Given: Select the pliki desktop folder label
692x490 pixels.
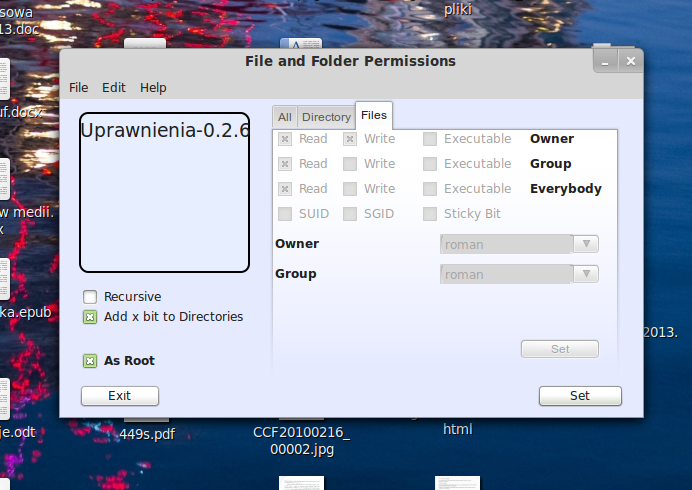Looking at the screenshot, I should (458, 9).
